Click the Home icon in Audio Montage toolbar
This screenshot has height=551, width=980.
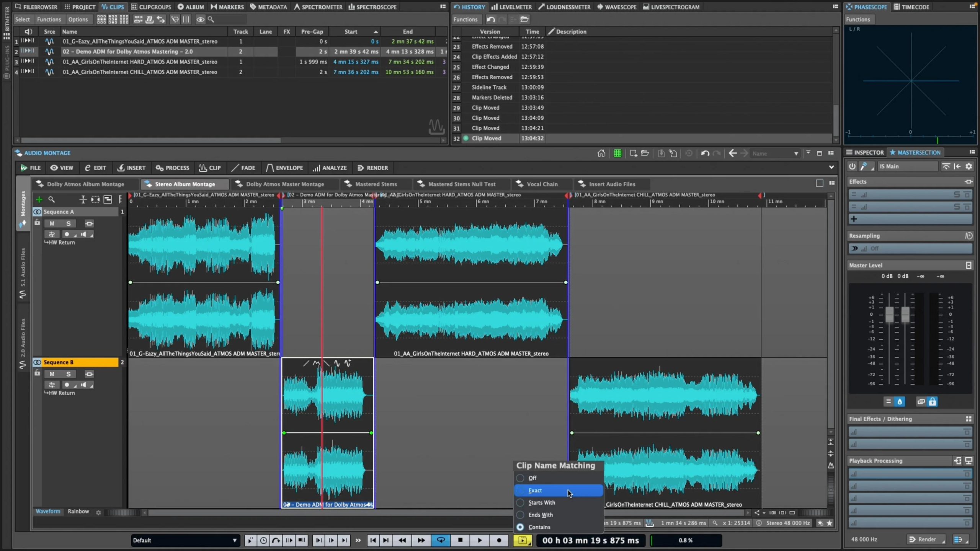(601, 153)
